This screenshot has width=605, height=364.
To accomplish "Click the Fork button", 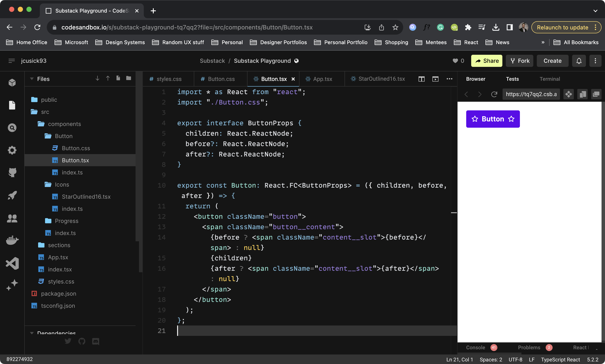I will coord(520,61).
